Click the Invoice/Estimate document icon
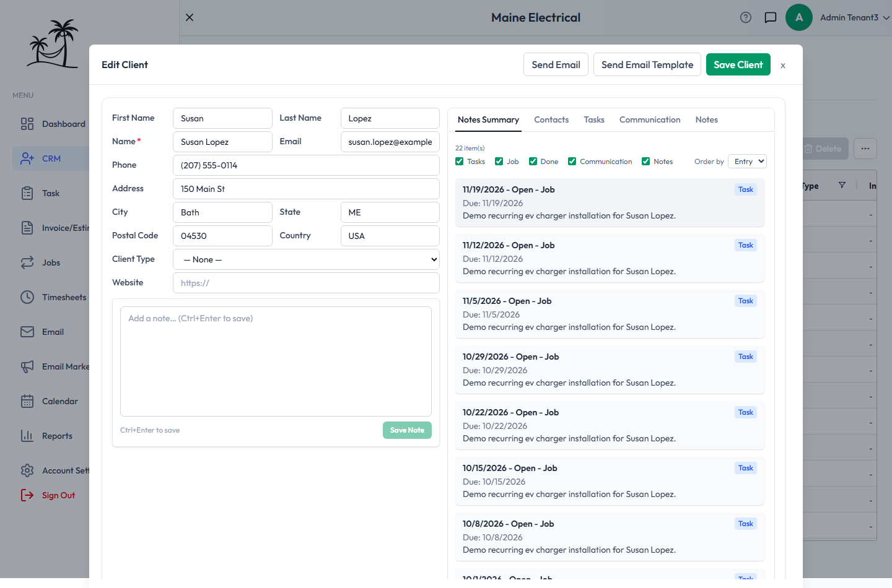The width and height of the screenshot is (892, 588). tap(27, 228)
